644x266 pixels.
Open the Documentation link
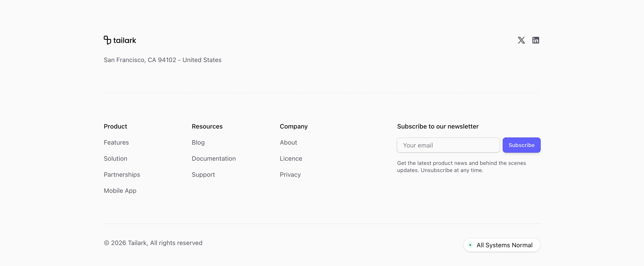pyautogui.click(x=214, y=158)
